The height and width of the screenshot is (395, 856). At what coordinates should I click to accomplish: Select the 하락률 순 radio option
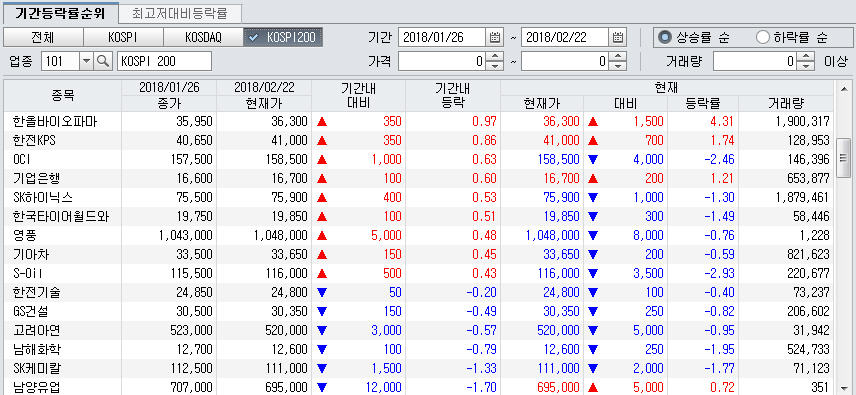tap(762, 38)
